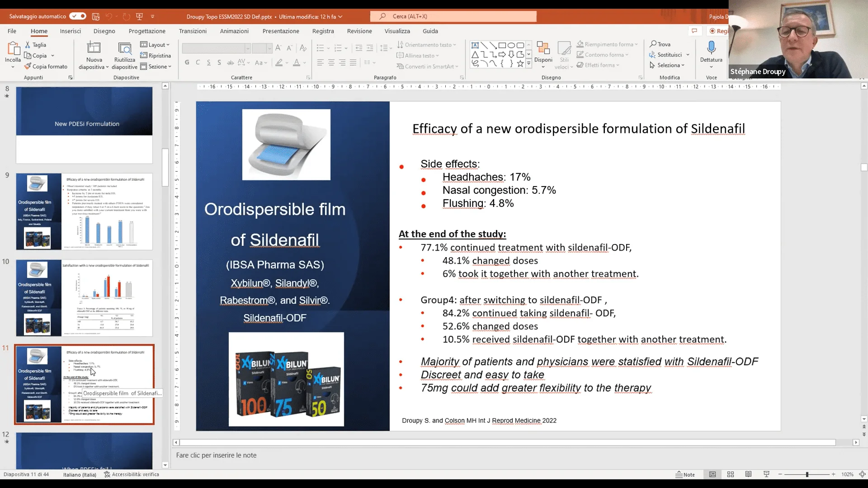Click the Redo arrow icon

point(126,16)
